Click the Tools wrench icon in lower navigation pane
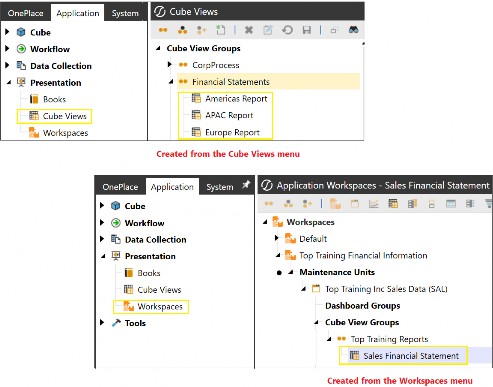493x387 pixels. [116, 323]
